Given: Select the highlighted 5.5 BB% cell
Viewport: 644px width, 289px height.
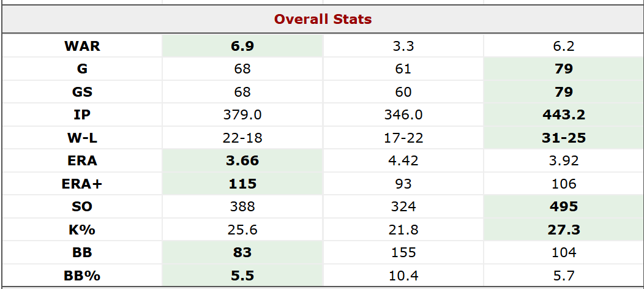Looking at the screenshot, I should click(x=242, y=275).
